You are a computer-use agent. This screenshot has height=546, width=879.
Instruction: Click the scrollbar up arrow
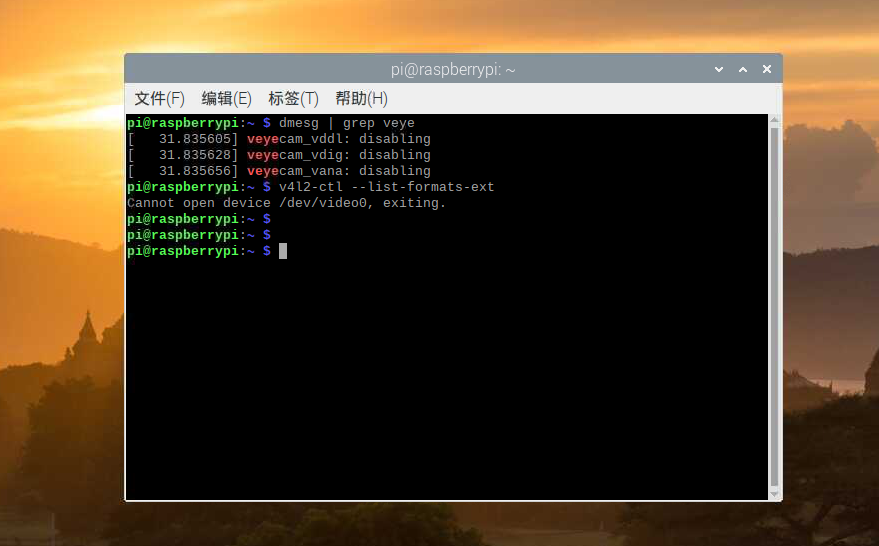(774, 120)
